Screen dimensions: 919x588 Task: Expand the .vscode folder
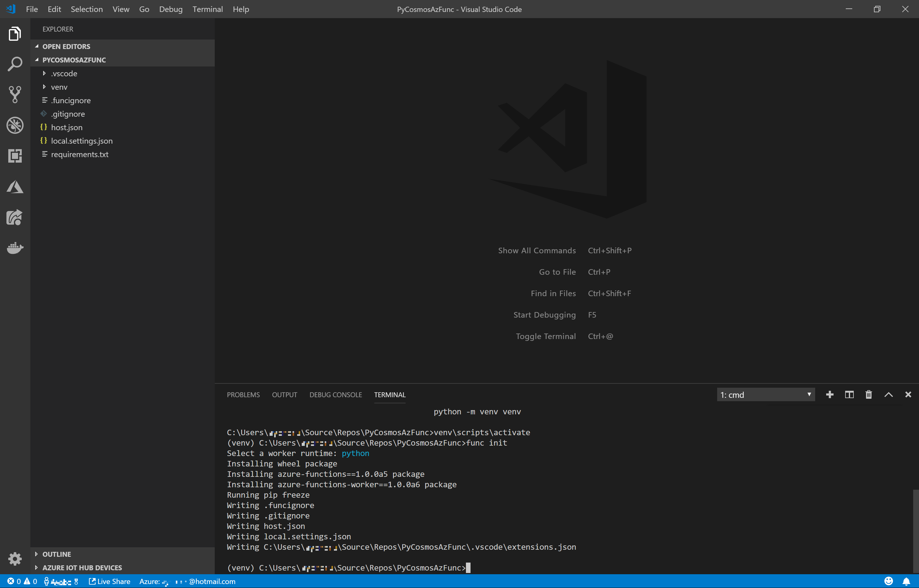point(64,73)
